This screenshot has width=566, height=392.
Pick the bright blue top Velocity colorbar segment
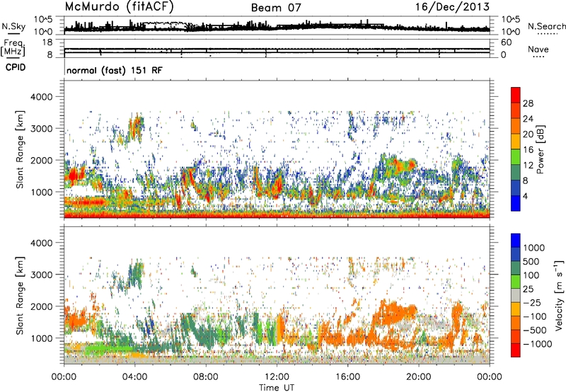[x=516, y=241]
